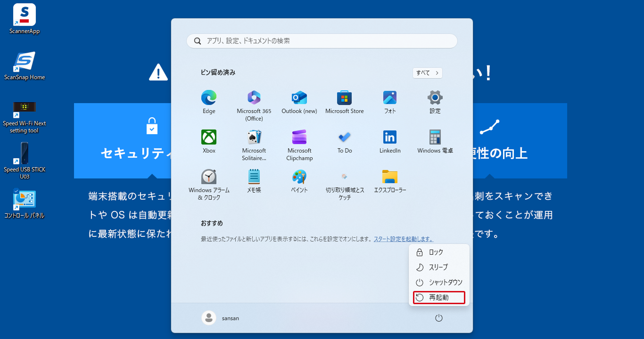The width and height of the screenshot is (644, 339).
Task: Open Windows 電卓 calculator
Action: [435, 142]
